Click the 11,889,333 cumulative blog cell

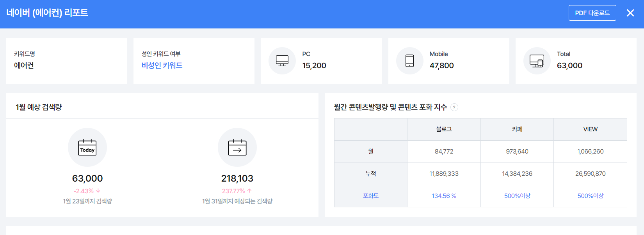[x=444, y=174]
